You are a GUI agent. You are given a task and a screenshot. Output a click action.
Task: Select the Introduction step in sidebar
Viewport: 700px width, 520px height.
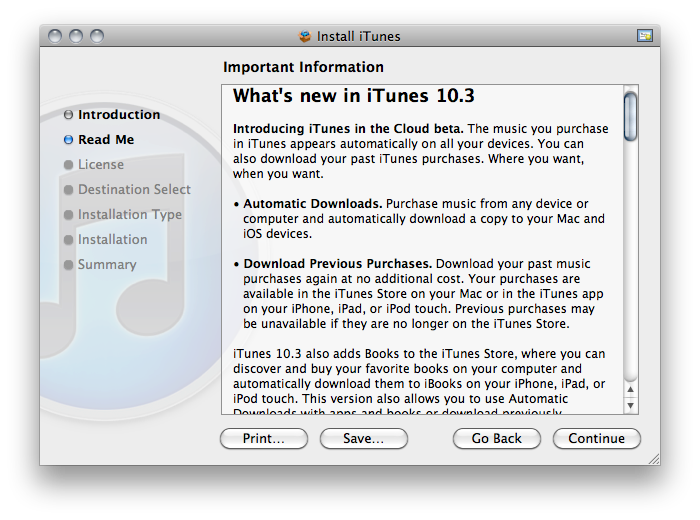click(119, 115)
